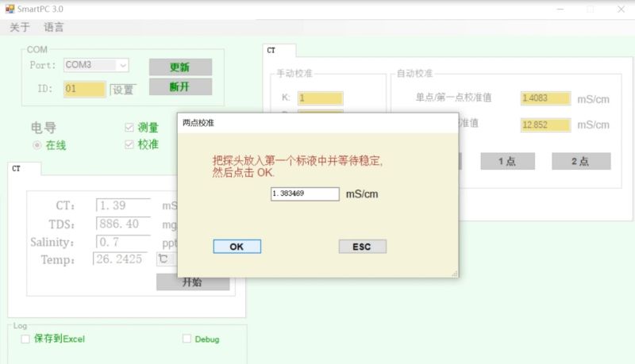
Task: Click the ID input field showing 01
Action: tap(84, 89)
